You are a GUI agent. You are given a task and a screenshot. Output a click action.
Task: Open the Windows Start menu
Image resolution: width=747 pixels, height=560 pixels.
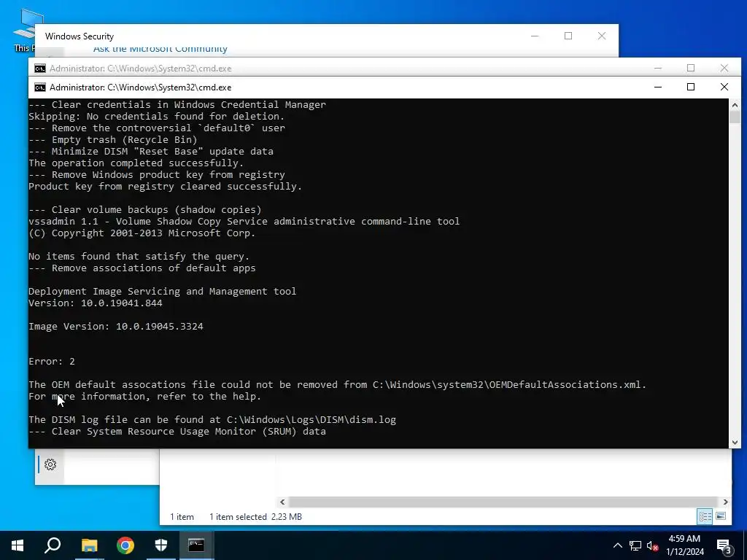click(x=18, y=545)
